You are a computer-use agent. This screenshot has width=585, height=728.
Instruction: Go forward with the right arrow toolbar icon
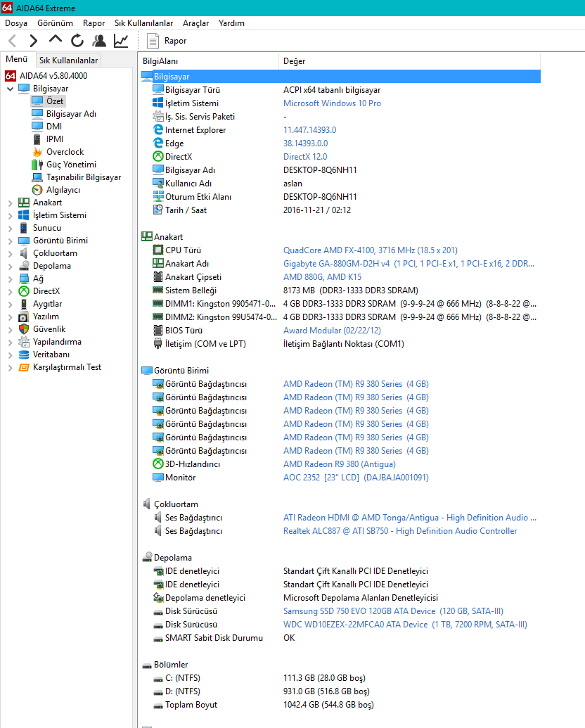coord(34,41)
